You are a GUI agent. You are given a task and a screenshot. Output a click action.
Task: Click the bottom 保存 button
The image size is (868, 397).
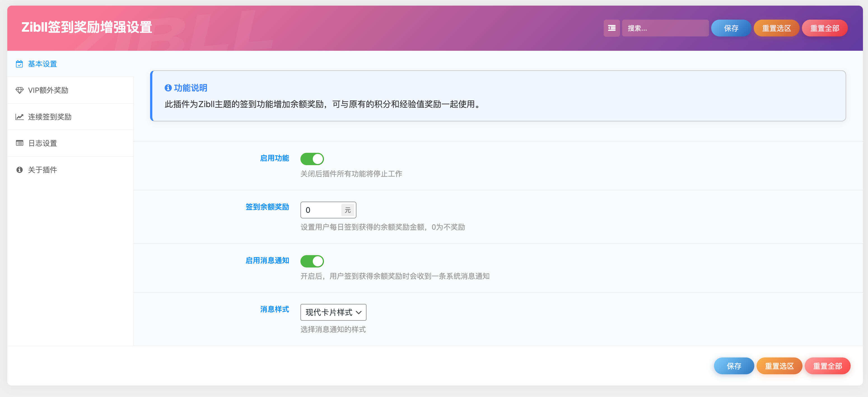click(x=734, y=366)
